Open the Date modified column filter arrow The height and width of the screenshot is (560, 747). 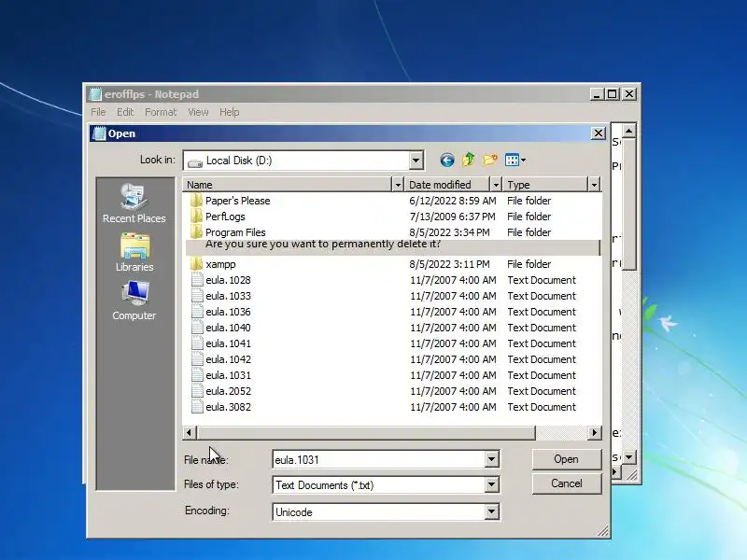(496, 184)
